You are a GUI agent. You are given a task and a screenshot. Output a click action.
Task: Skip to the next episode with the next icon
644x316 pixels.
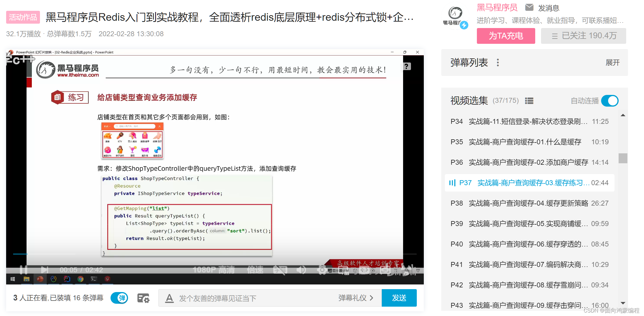pyautogui.click(x=44, y=270)
